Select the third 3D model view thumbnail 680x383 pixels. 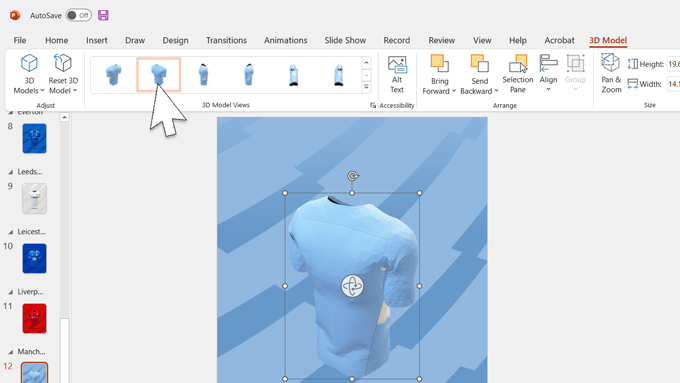203,75
